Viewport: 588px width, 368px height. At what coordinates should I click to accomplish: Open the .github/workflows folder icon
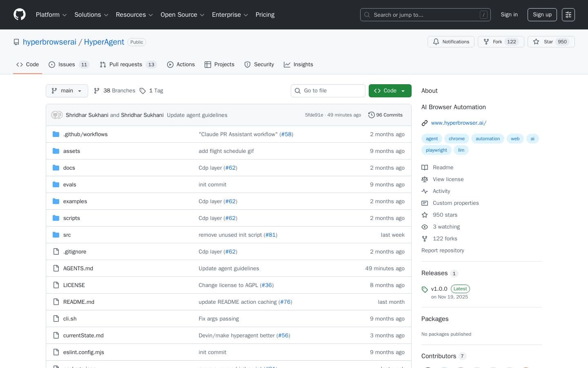coord(56,134)
